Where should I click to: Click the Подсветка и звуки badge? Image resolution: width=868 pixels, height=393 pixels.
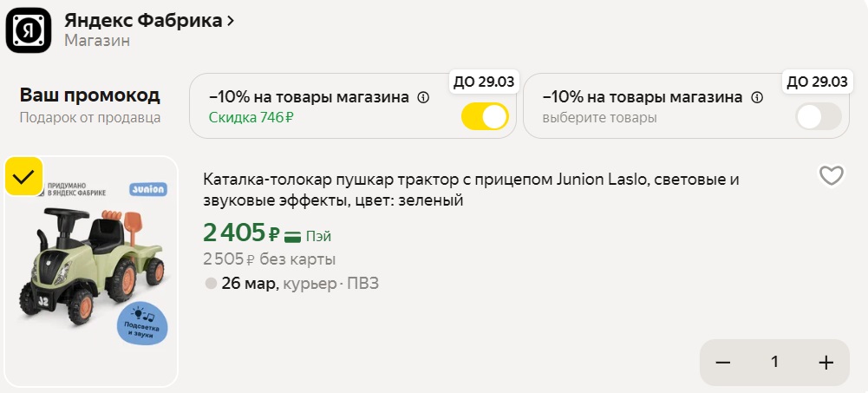[142, 323]
